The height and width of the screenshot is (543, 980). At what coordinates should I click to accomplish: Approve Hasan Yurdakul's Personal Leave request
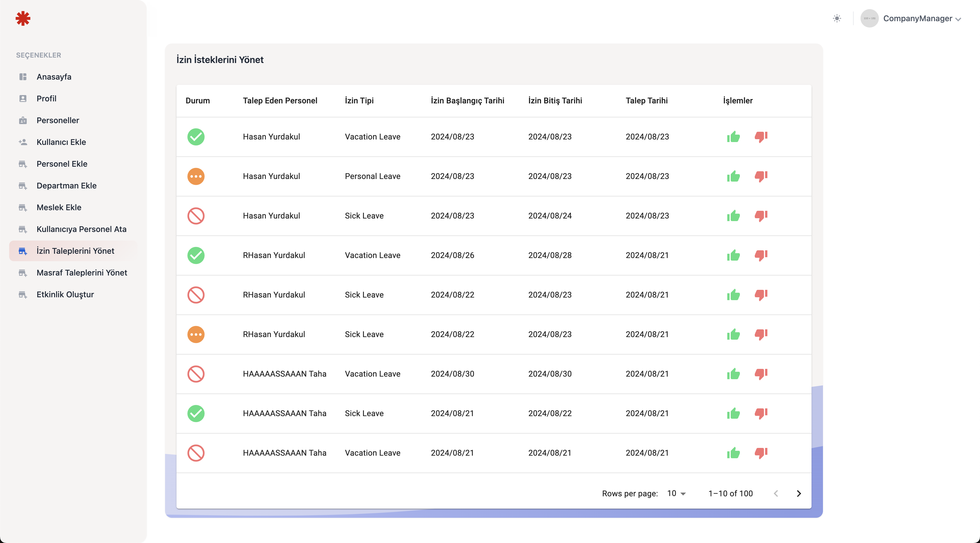click(733, 176)
